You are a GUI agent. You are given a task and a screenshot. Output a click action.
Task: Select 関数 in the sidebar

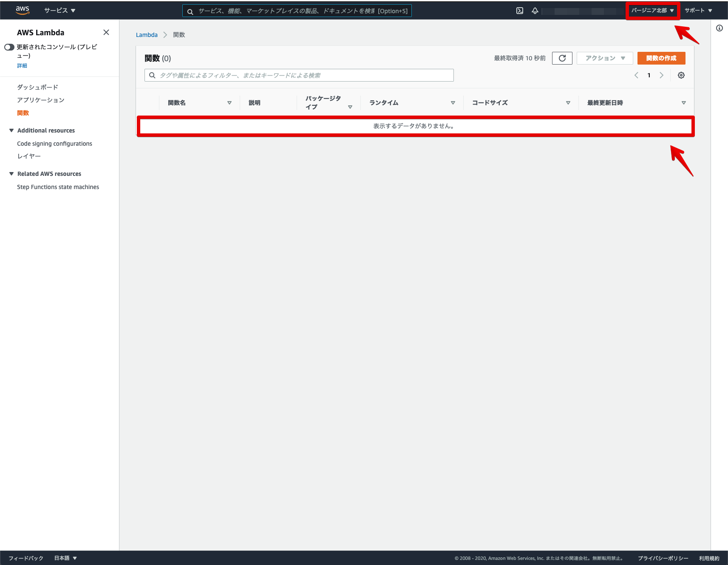click(23, 113)
